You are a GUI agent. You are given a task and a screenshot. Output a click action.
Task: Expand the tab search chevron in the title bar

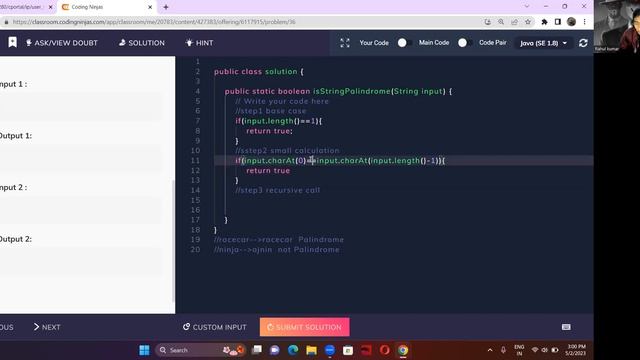[x=527, y=7]
